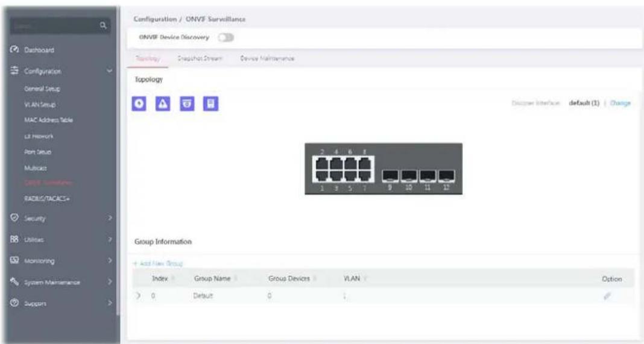Select SFP port 12 on switch diagram

click(446, 176)
